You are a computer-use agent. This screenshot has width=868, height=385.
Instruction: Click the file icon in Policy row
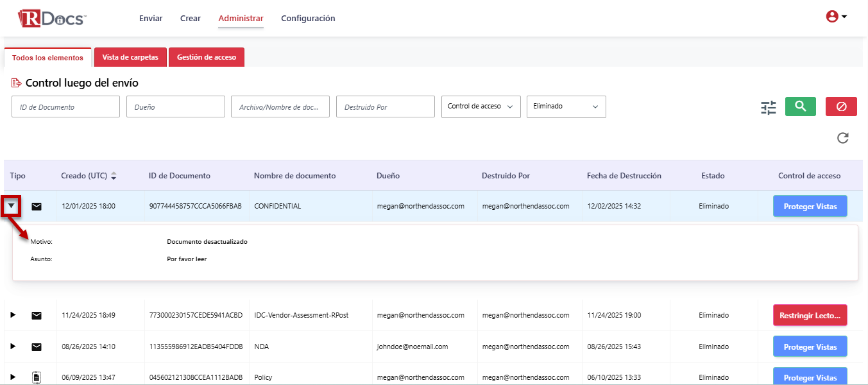pos(37,377)
